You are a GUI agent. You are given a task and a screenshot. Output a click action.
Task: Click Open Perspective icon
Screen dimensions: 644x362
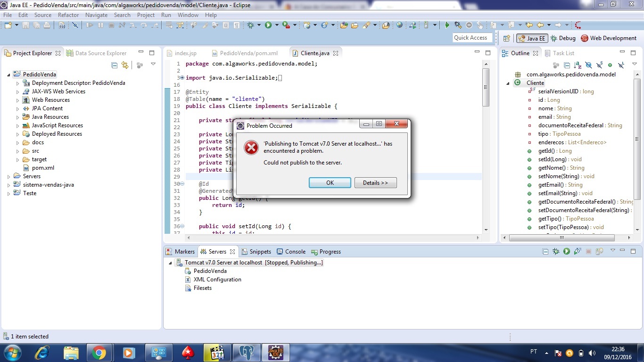pyautogui.click(x=507, y=38)
